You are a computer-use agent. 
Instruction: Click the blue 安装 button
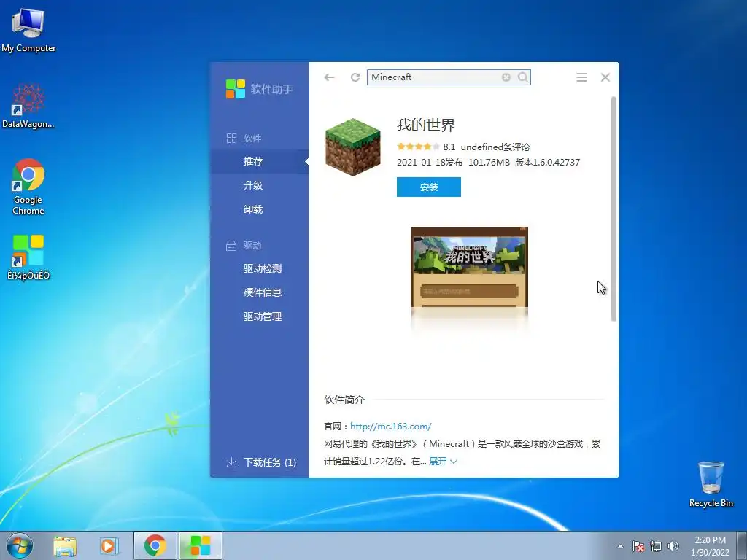coord(429,187)
